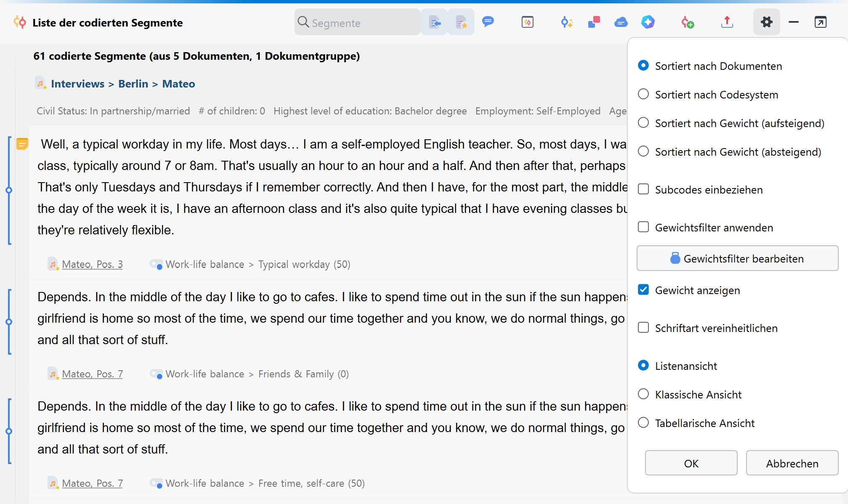The image size is (848, 504).
Task: Confirm settings with OK button
Action: tap(691, 463)
